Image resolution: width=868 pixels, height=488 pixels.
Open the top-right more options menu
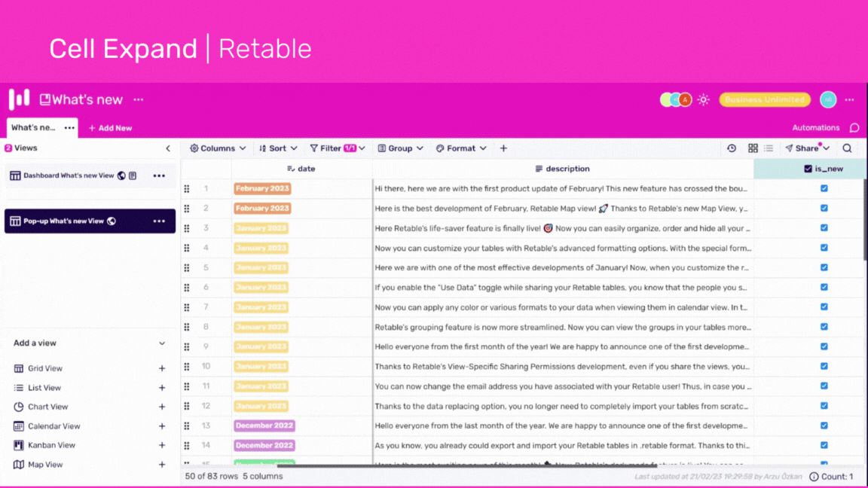(x=850, y=99)
